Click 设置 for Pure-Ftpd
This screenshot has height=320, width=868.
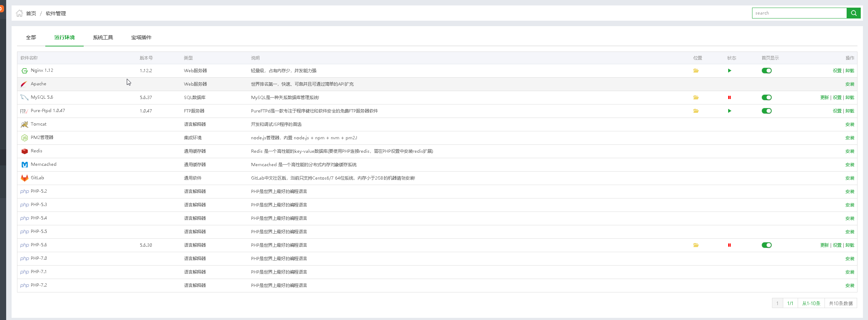[x=837, y=111]
